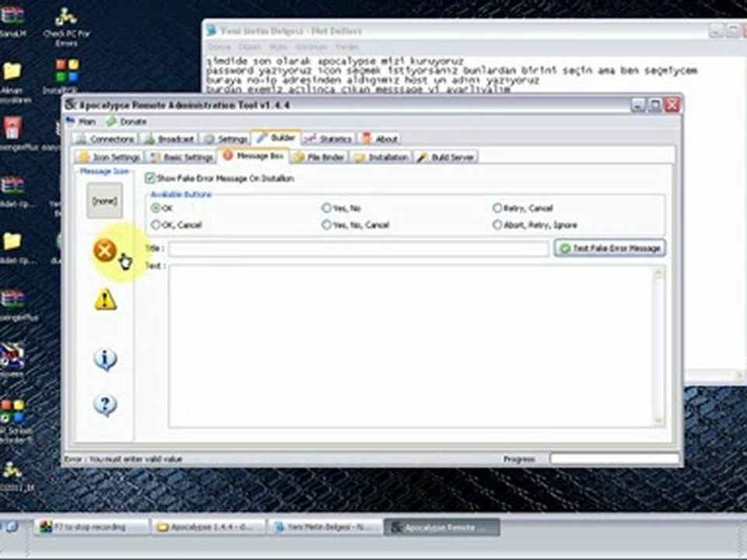747x560 pixels.
Task: Select the Message Box sub-tab
Action: [x=254, y=156]
